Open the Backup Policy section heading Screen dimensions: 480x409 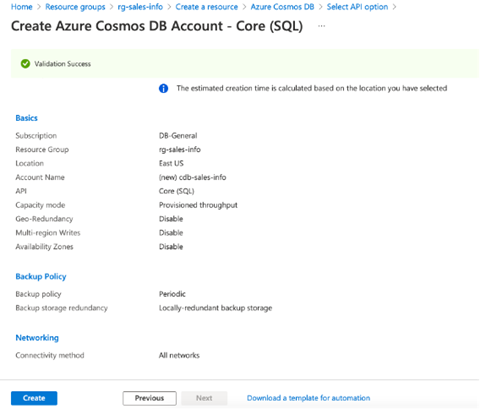tap(41, 277)
